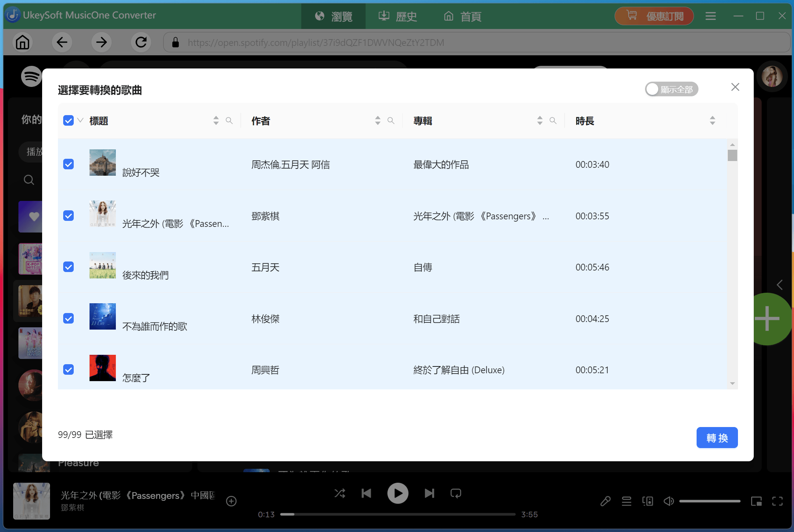This screenshot has width=794, height=532.
Task: Click the 轉換 button to start converting
Action: (x=717, y=437)
